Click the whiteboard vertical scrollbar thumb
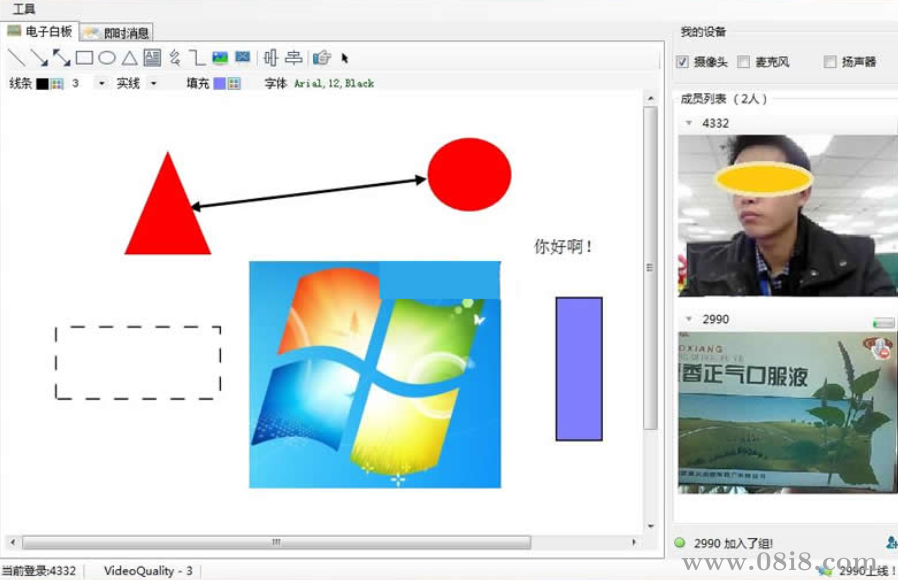Viewport: 898px width, 580px height. point(650,268)
